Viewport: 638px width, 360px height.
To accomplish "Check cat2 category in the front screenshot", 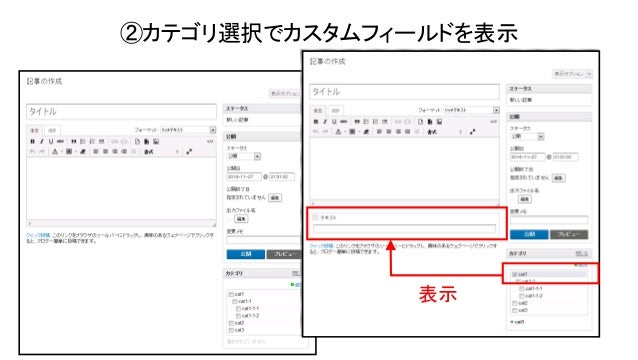I will pos(514,303).
